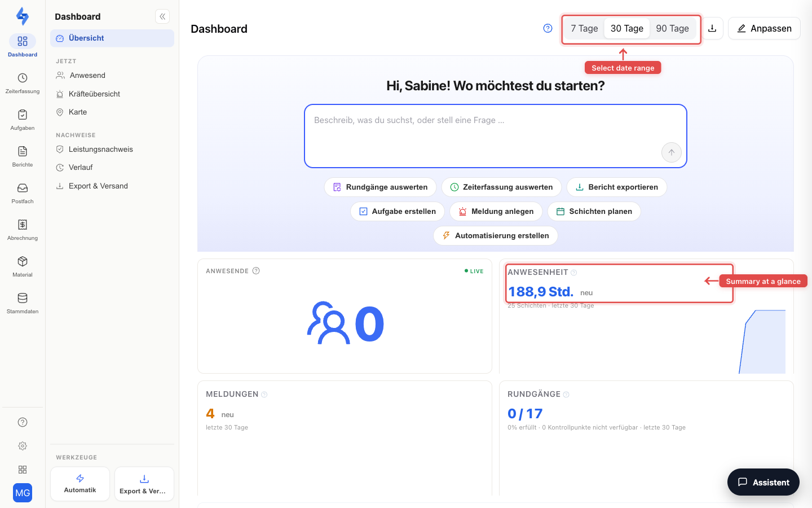Click Zeiterfassung auswerten suggestion chip

pyautogui.click(x=501, y=187)
